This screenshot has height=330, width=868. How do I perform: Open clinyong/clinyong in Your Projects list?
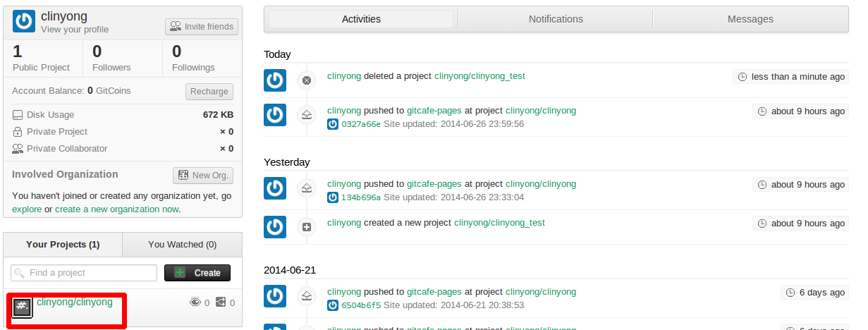click(x=75, y=302)
